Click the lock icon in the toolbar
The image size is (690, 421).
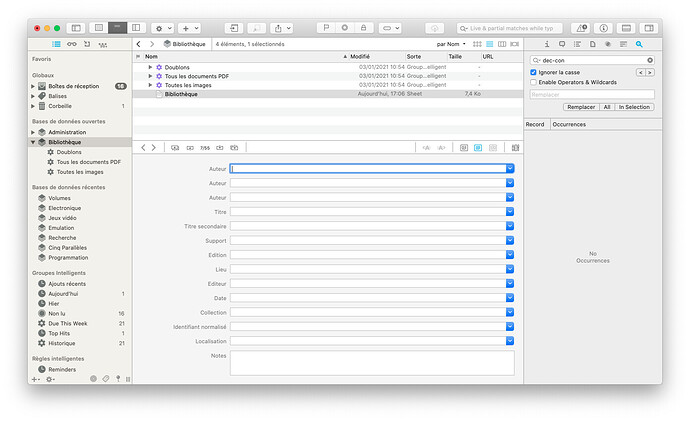(x=363, y=28)
